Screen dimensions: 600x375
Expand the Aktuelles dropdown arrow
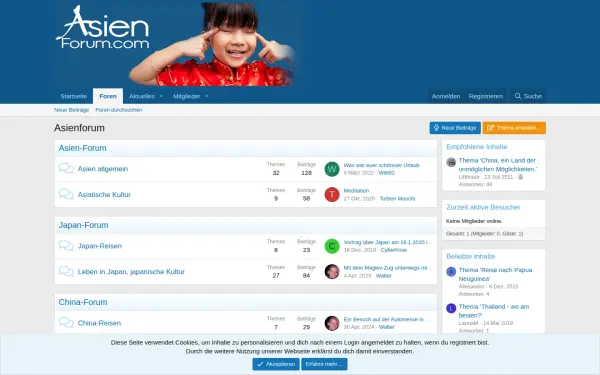(161, 96)
